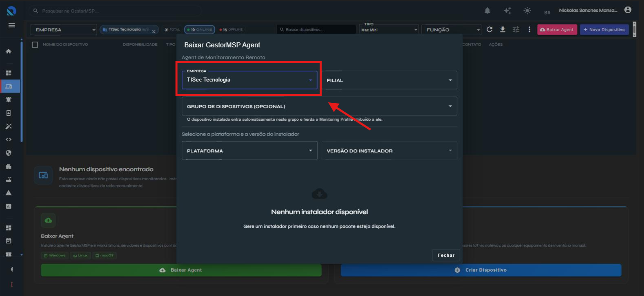644x296 pixels.
Task: Toggle light theme with the sun icon
Action: [x=527, y=11]
